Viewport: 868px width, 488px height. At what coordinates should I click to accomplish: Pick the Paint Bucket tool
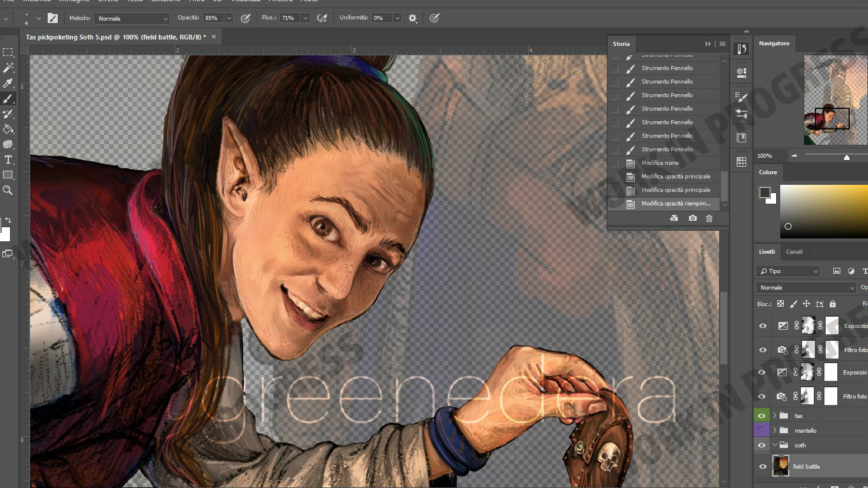[8, 129]
